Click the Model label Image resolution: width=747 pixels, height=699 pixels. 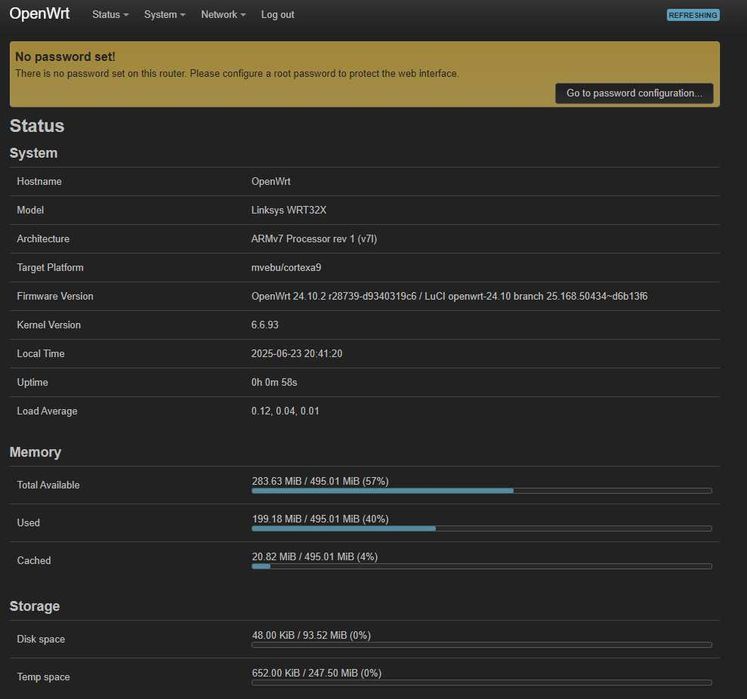point(30,210)
